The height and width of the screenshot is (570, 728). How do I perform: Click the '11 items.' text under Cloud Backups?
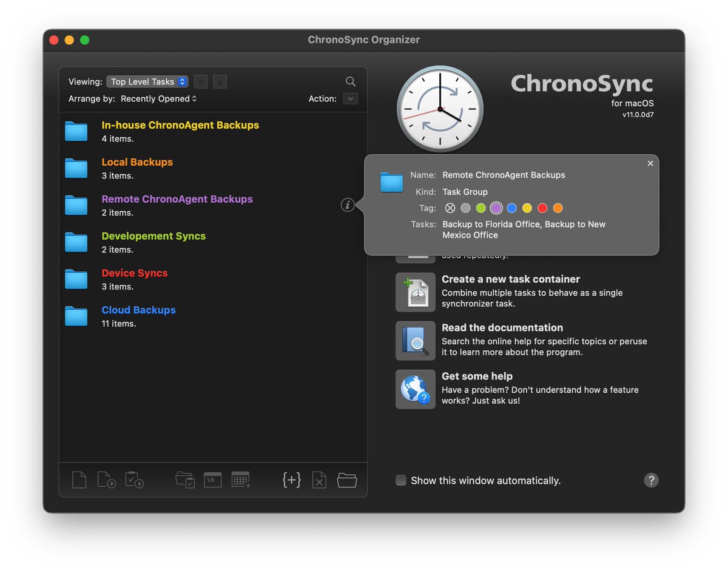click(119, 324)
